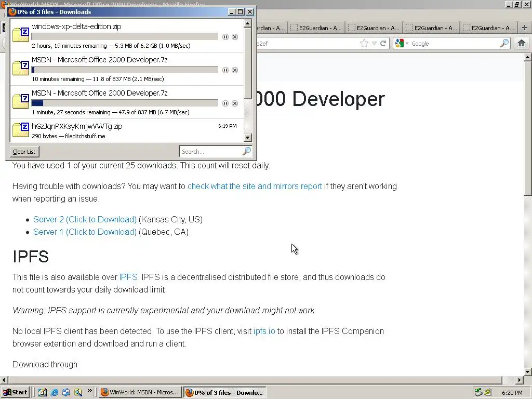Switch to the E2Guardian tab beside the new tab button

click(x=488, y=28)
